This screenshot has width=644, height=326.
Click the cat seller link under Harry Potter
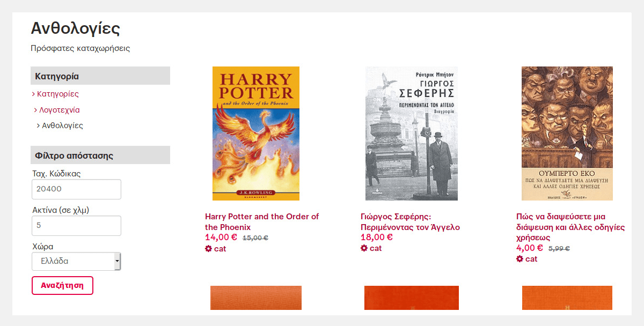pyautogui.click(x=220, y=249)
